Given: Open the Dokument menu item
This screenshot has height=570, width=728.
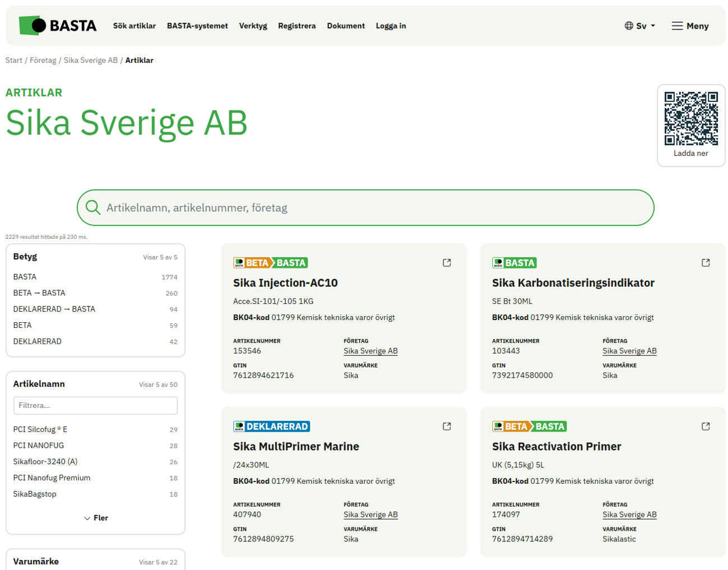Looking at the screenshot, I should [346, 26].
